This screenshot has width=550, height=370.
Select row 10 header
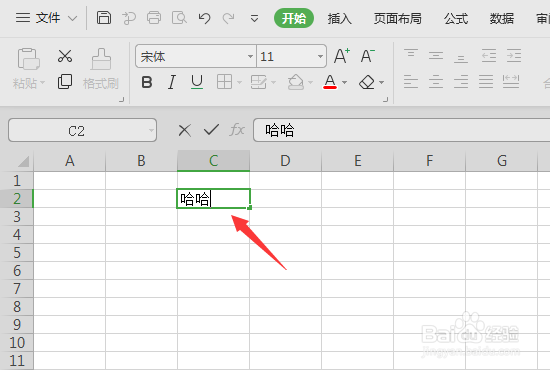(x=16, y=343)
